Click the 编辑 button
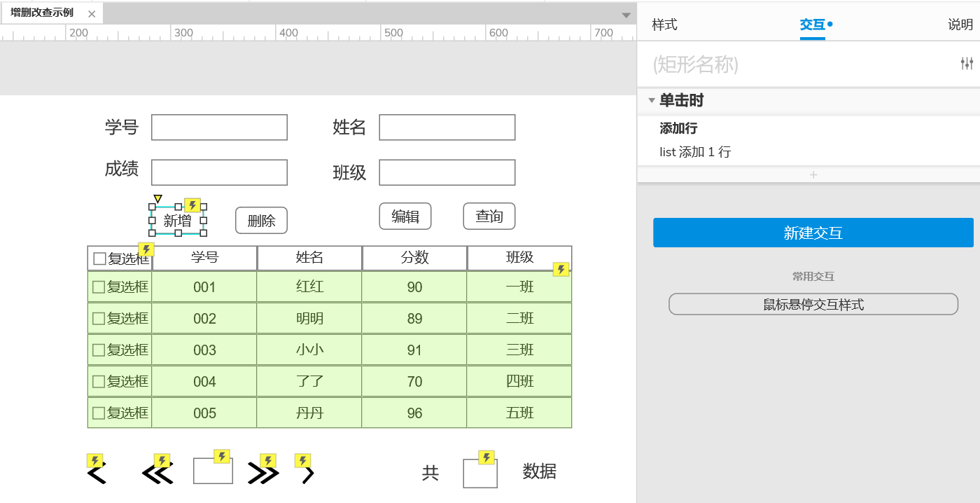 [405, 216]
